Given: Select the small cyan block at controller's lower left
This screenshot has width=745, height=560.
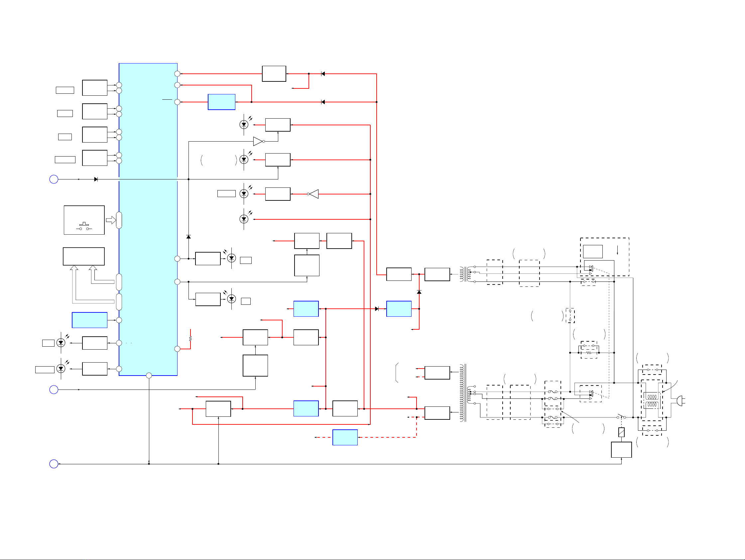Looking at the screenshot, I should point(89,320).
